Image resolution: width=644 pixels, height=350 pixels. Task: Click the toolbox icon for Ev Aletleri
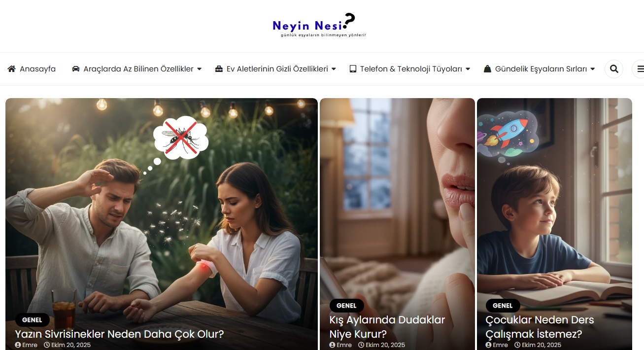click(x=219, y=69)
